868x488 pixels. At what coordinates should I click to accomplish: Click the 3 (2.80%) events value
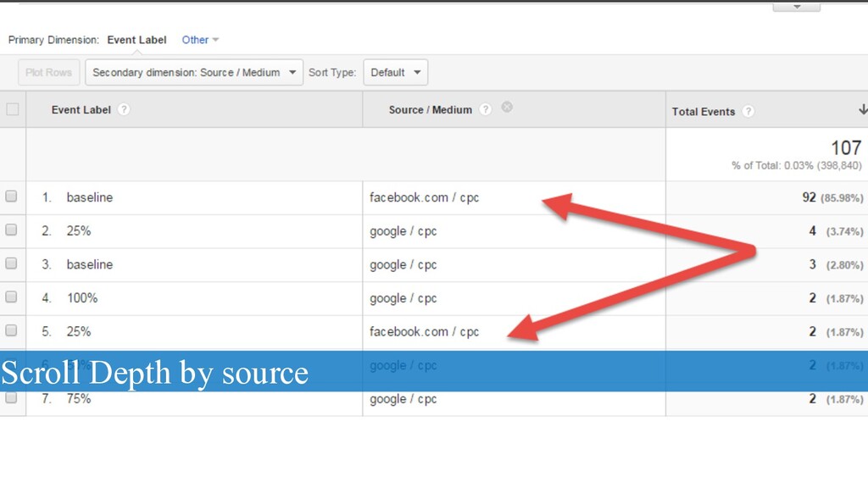(836, 265)
